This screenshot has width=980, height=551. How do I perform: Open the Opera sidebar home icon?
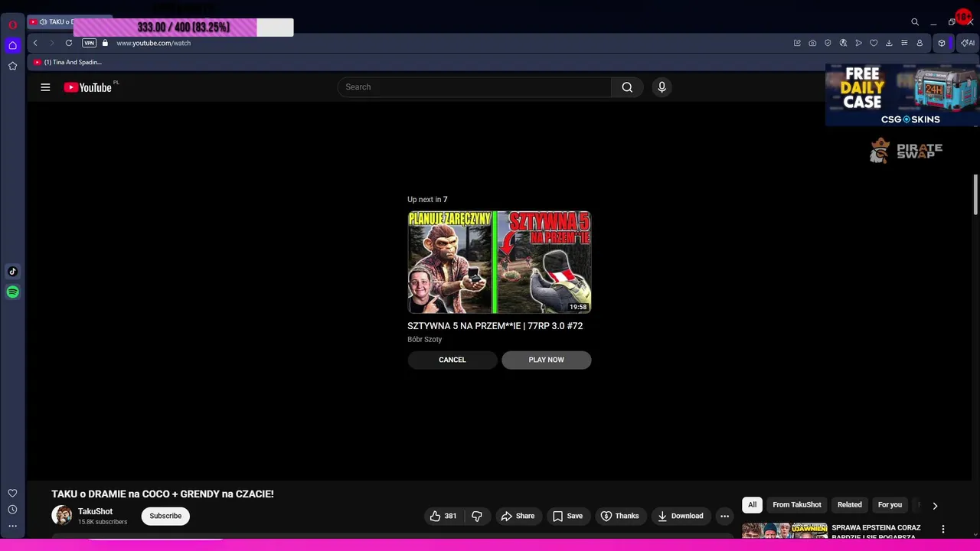point(12,45)
